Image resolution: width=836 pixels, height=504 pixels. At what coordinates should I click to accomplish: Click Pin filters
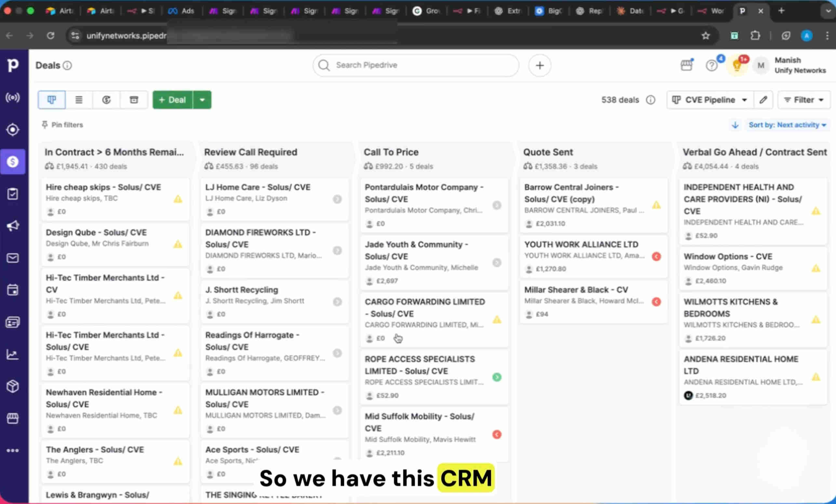pos(62,125)
